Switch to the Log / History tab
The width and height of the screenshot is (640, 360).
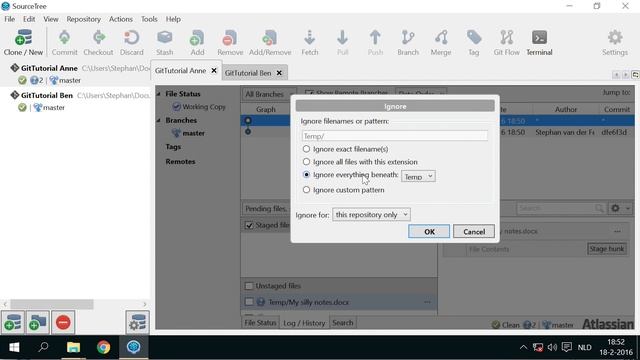[304, 323]
